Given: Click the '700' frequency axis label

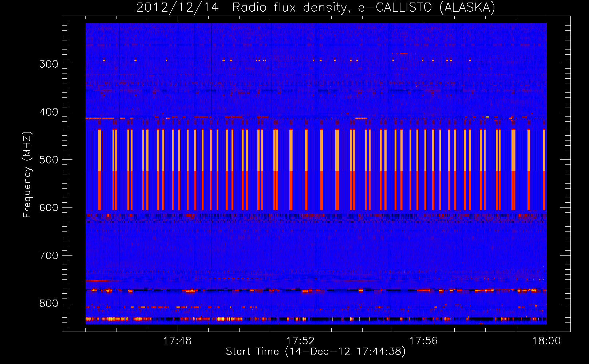Looking at the screenshot, I should (x=49, y=256).
